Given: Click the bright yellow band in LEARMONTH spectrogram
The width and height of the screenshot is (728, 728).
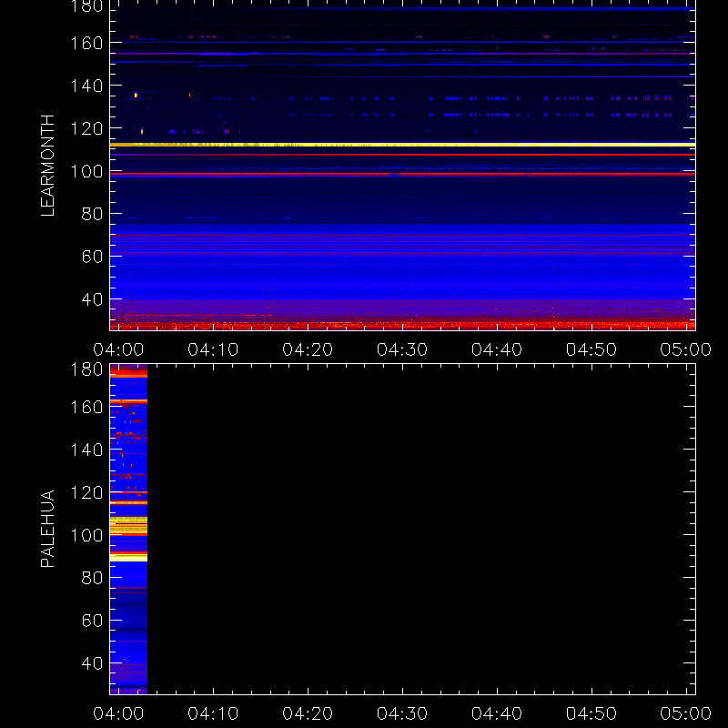Looking at the screenshot, I should click(x=402, y=145).
